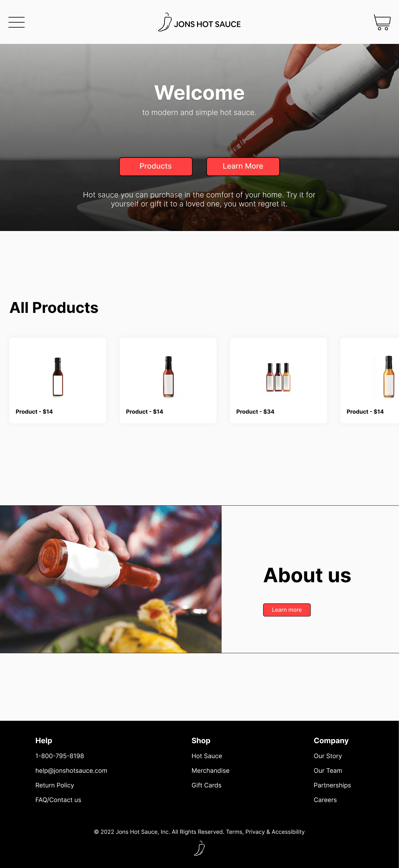Open the FAQ/Contact us link
Image resolution: width=399 pixels, height=868 pixels.
coord(58,800)
